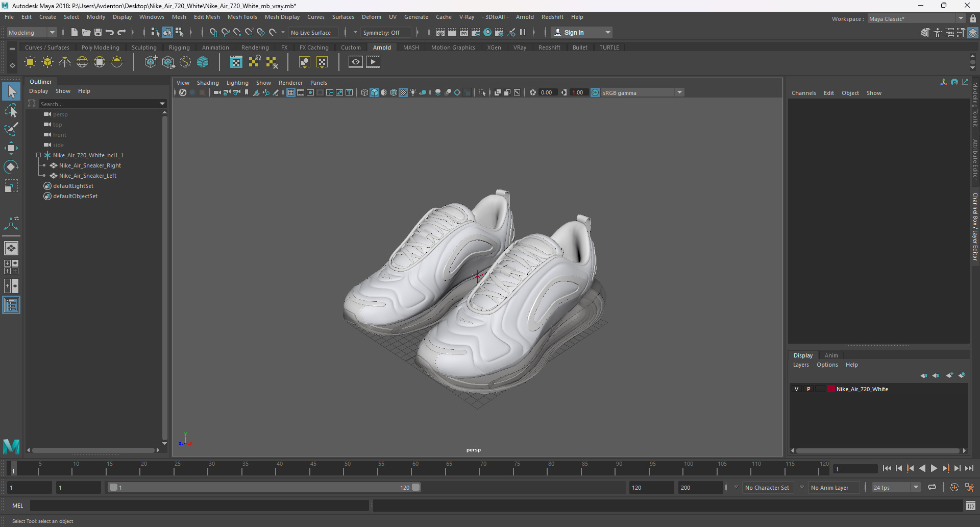The width and height of the screenshot is (980, 527).
Task: Select Nike_Air_Sneaker_Right in the Outliner
Action: click(90, 165)
